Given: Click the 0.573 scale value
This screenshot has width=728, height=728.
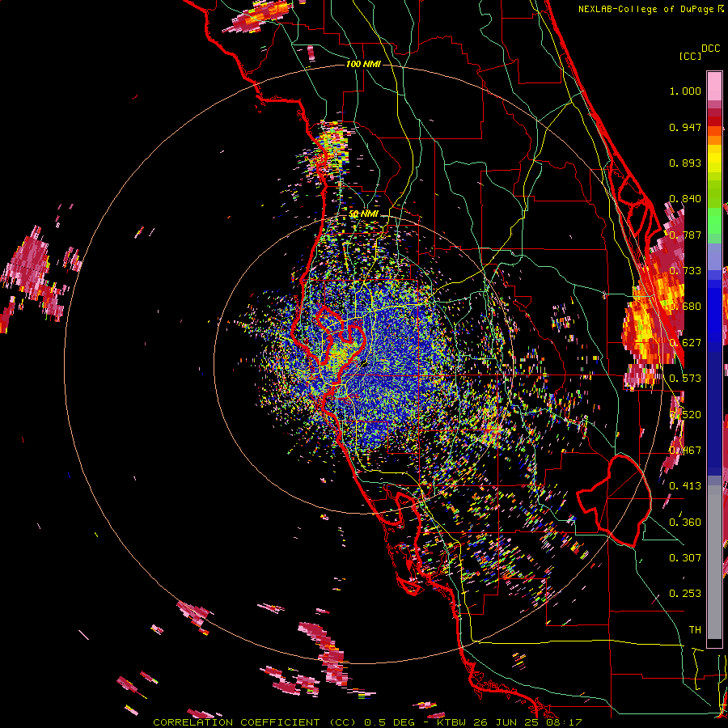Looking at the screenshot, I should (685, 379).
